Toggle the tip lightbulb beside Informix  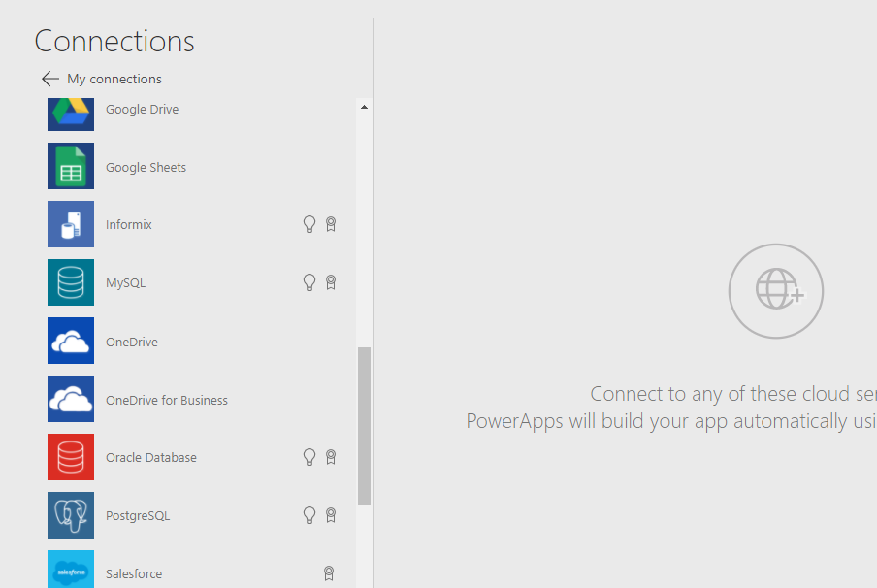[309, 224]
